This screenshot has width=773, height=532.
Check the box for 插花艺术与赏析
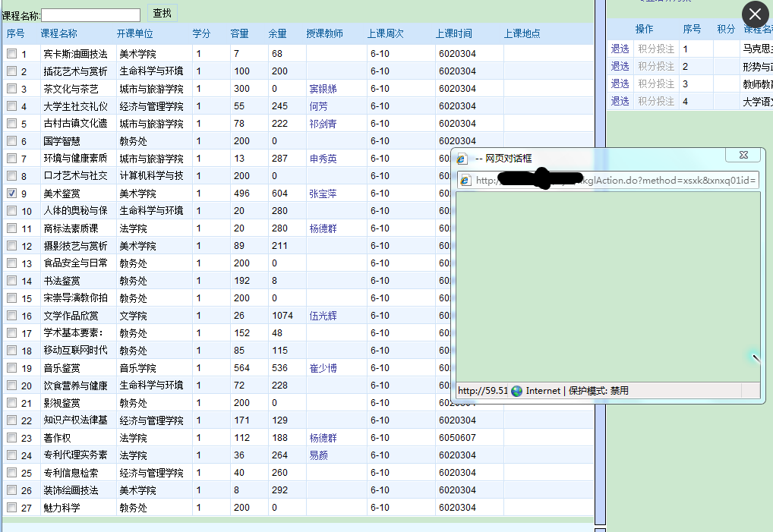[x=12, y=71]
